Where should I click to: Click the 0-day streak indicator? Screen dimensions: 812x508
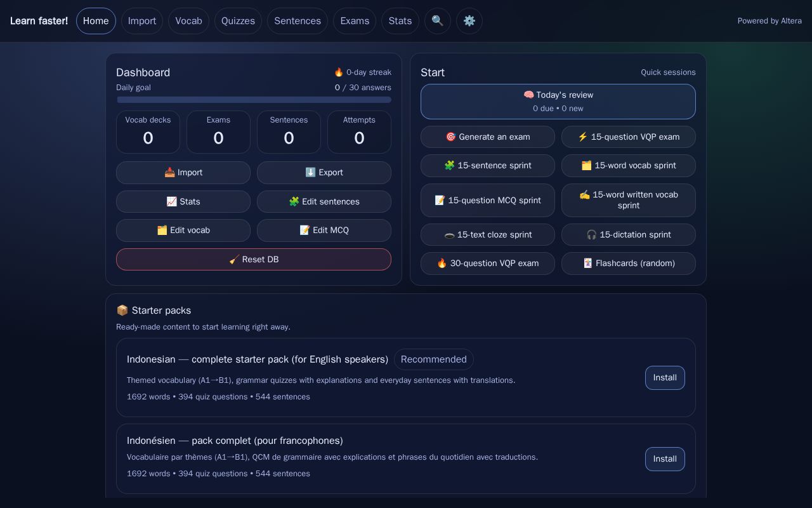click(x=362, y=72)
